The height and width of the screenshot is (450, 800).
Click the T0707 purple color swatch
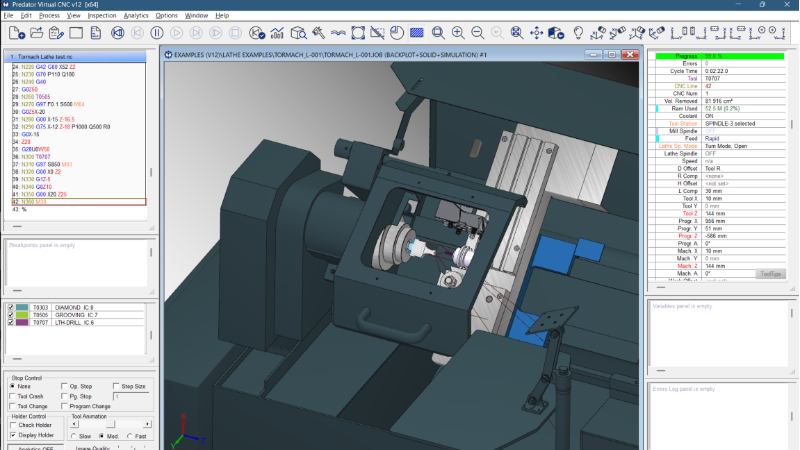coord(22,322)
